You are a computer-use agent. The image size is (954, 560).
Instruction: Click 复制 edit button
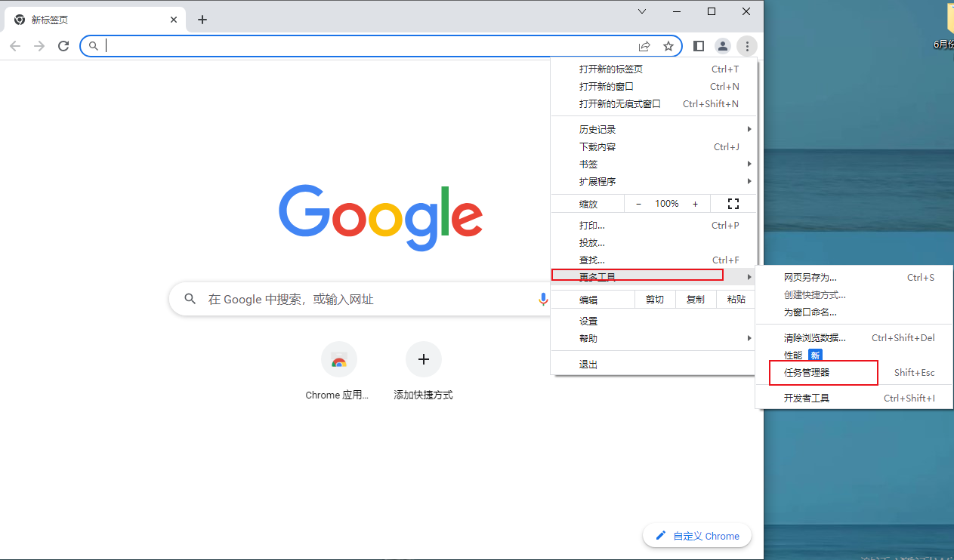coord(696,300)
